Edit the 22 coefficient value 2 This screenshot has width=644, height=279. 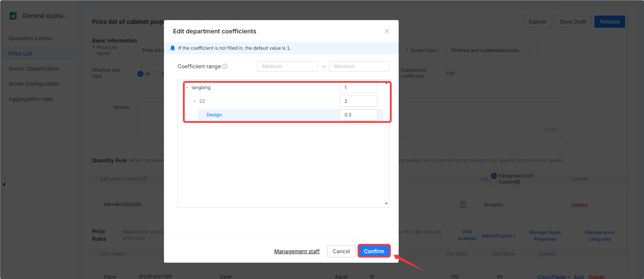pos(359,101)
